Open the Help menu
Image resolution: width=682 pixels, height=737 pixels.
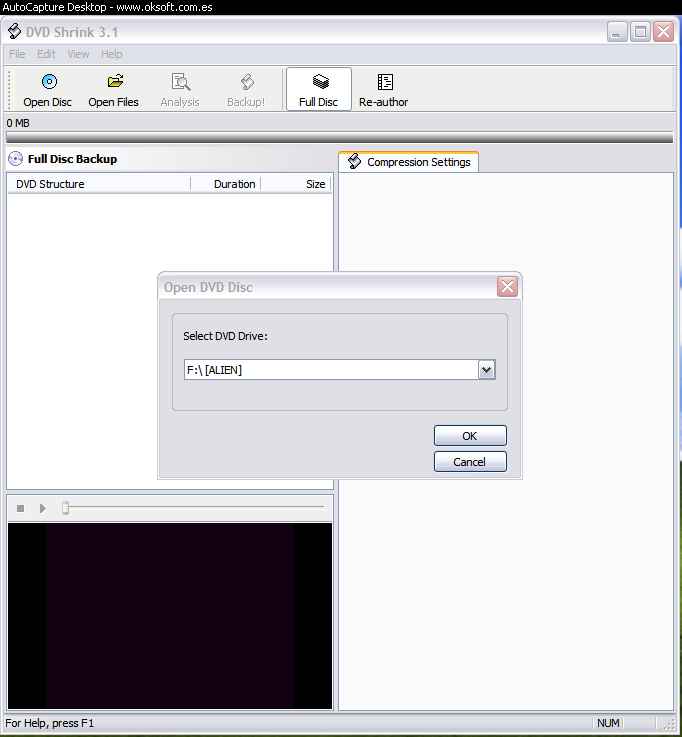111,54
